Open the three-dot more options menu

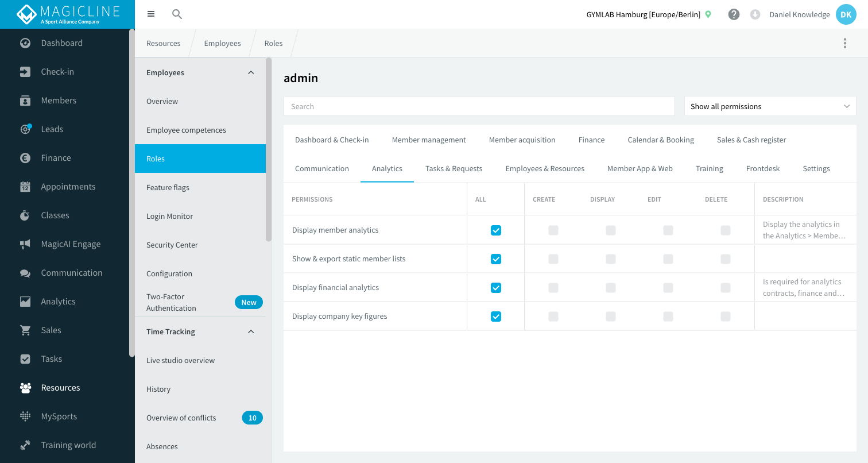844,43
